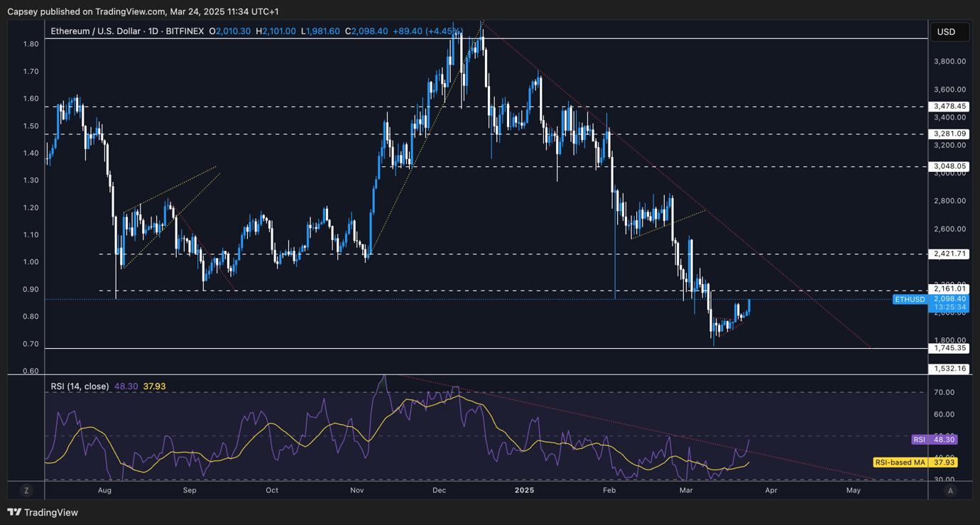Open the USD currency selector on the price scale

click(949, 31)
